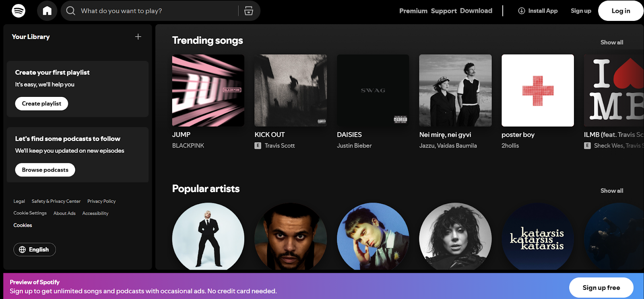644x299 pixels.
Task: Click the BLACKPINK artist name
Action: click(188, 145)
